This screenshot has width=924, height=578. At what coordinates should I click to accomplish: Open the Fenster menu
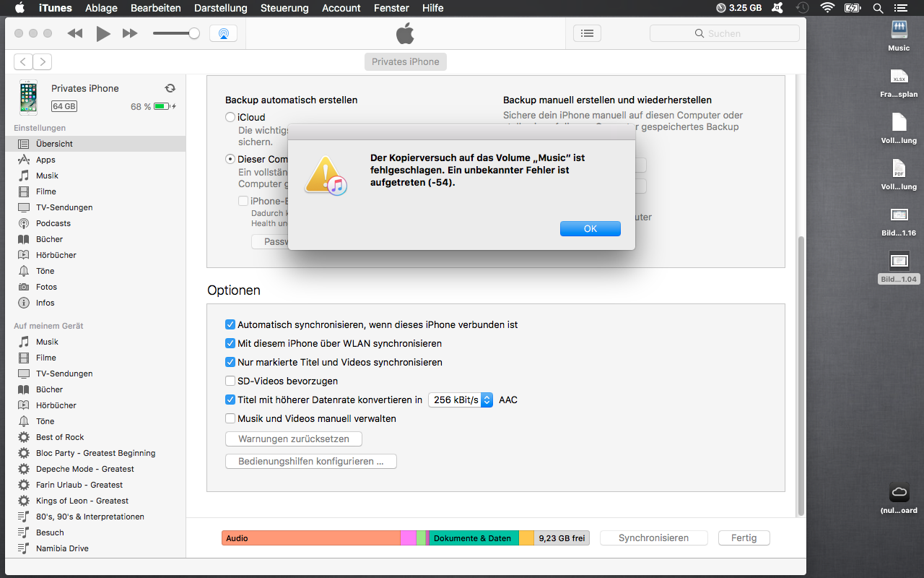click(391, 8)
